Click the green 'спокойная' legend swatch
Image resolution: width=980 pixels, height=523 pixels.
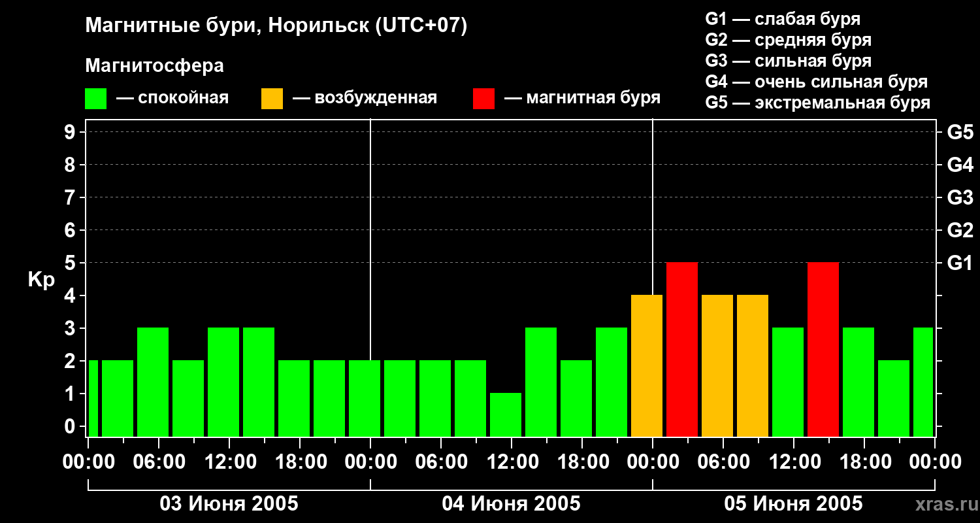tap(96, 99)
